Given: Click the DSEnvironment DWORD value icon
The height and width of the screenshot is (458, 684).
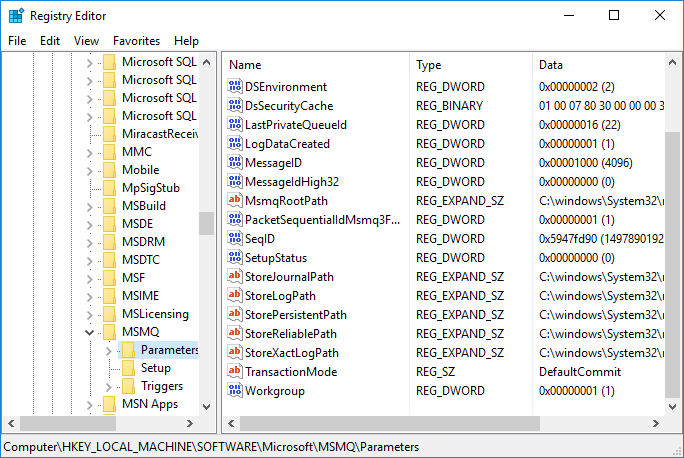Looking at the screenshot, I should click(x=235, y=86).
